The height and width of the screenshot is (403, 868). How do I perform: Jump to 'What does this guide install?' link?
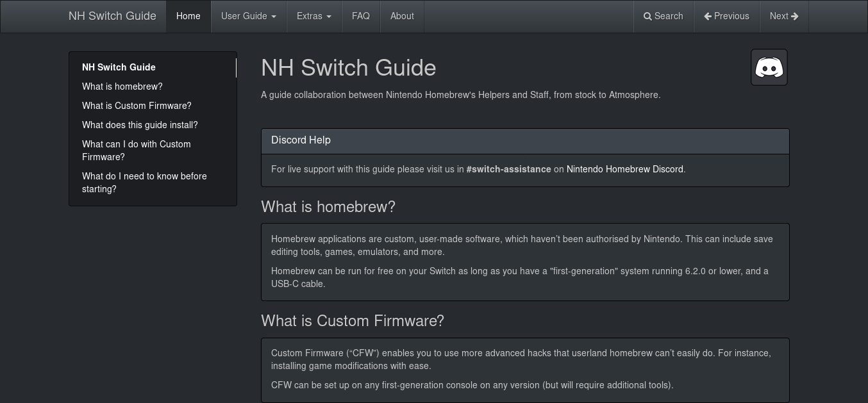tap(153, 125)
